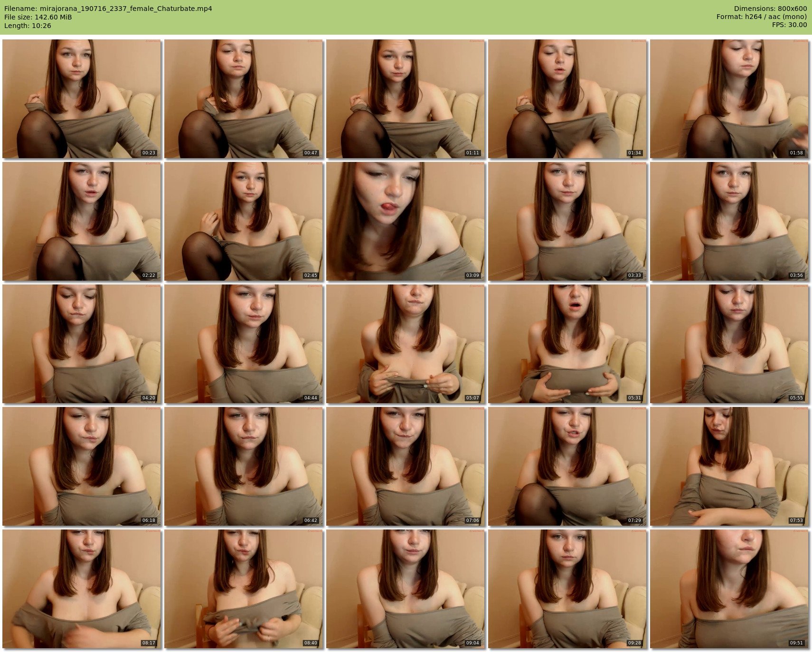
Task: Click the thumbnail marked 05:55
Action: [x=729, y=344]
